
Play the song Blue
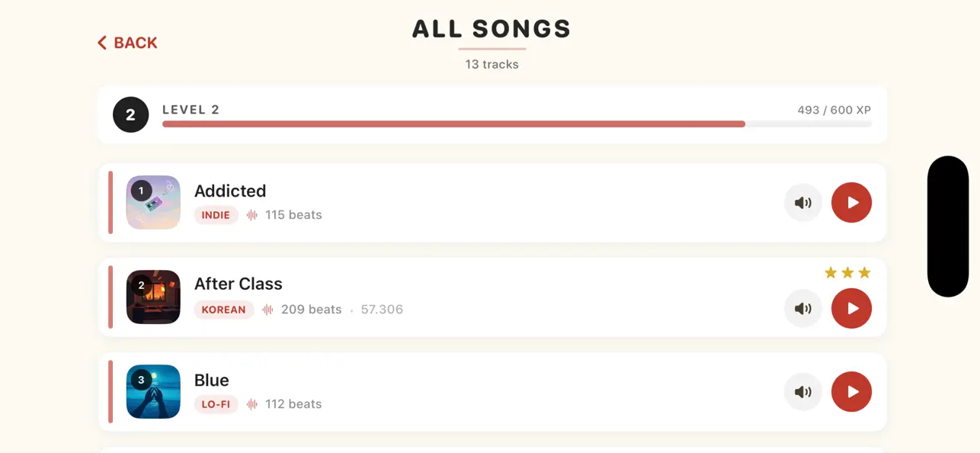(x=851, y=392)
